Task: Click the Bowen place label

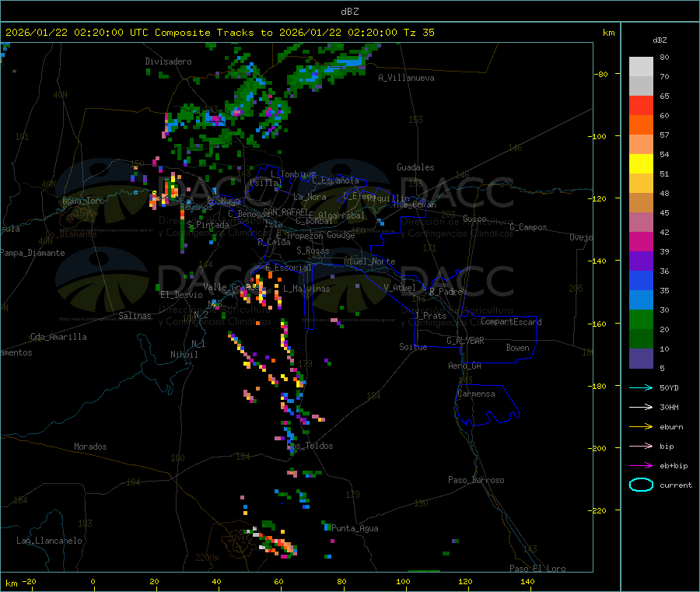Action: 518,348
